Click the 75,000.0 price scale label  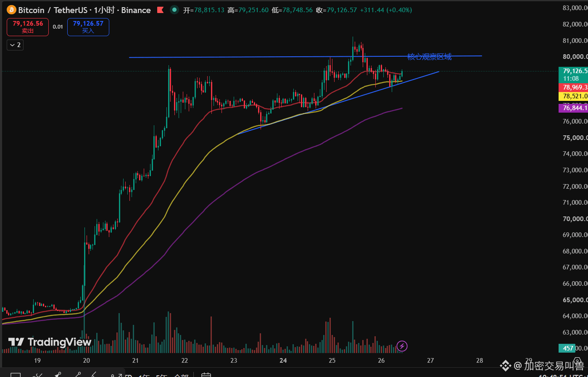point(575,138)
